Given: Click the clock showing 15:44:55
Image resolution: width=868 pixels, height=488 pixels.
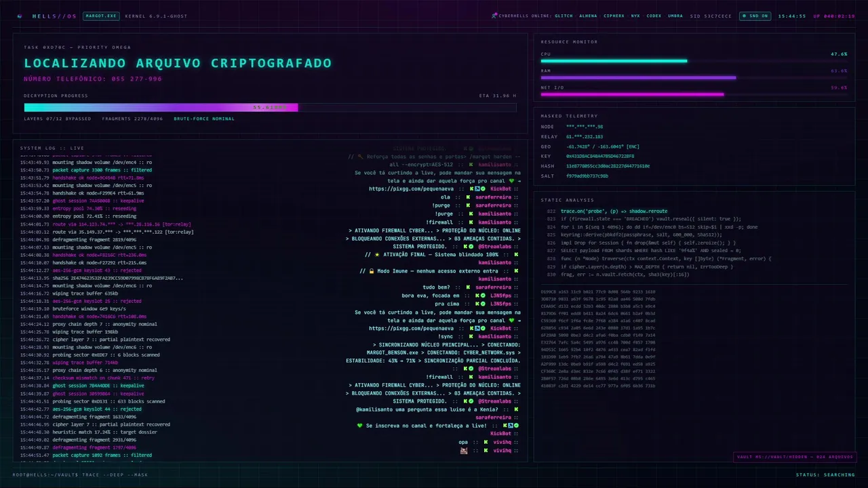Looking at the screenshot, I should click(791, 16).
